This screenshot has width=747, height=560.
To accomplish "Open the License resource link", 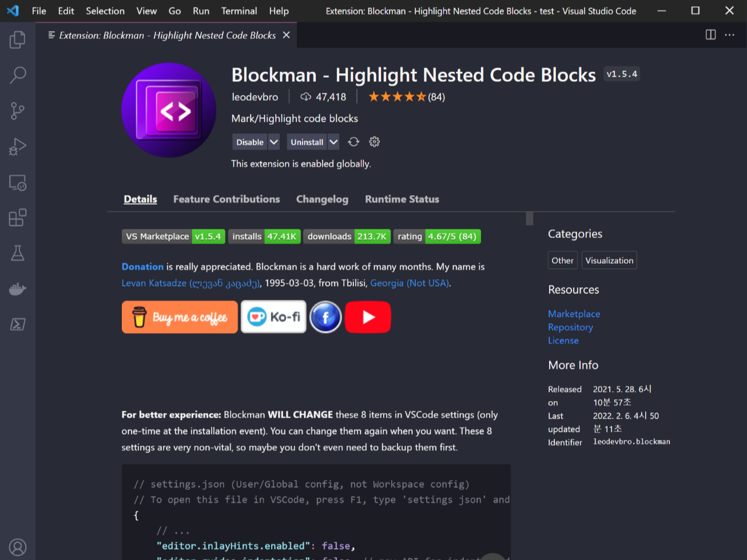I will [x=563, y=340].
